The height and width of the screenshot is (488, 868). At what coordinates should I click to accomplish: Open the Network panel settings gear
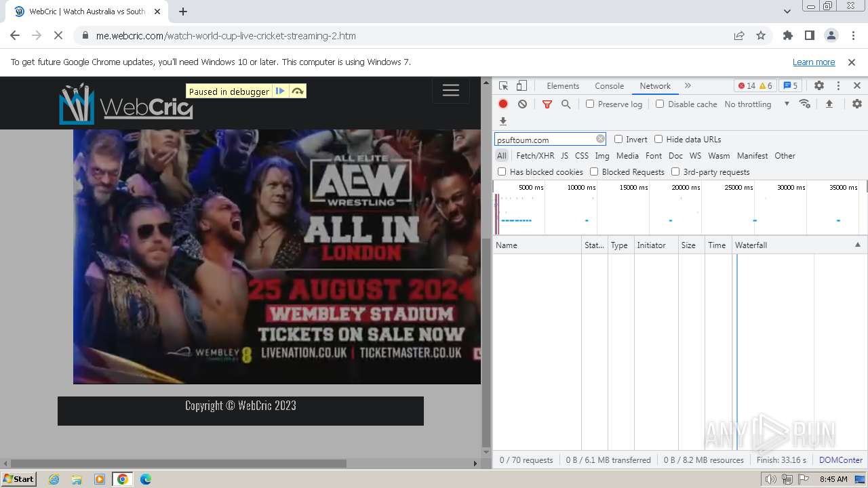pyautogui.click(x=857, y=104)
